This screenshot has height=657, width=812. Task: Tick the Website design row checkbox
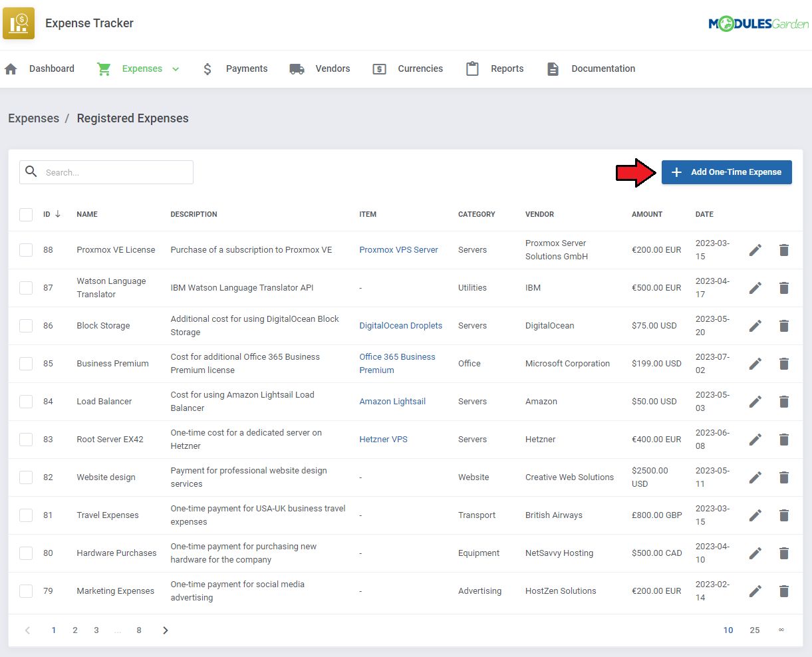[26, 477]
